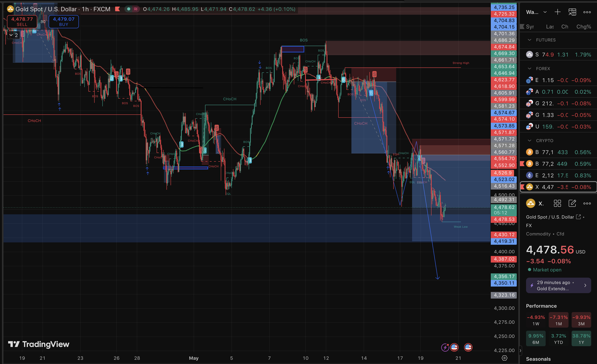Open the watchlist advanced table view icon

[x=572, y=12]
